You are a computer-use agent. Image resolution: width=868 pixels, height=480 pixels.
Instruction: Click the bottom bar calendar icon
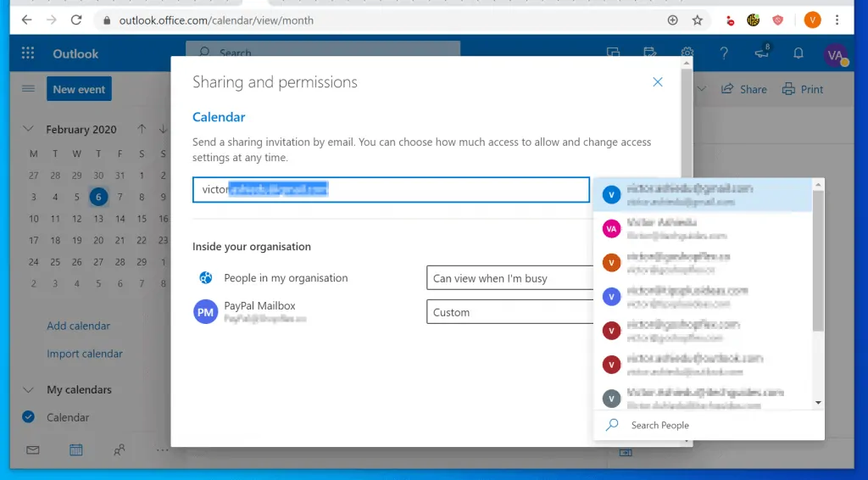coord(76,450)
